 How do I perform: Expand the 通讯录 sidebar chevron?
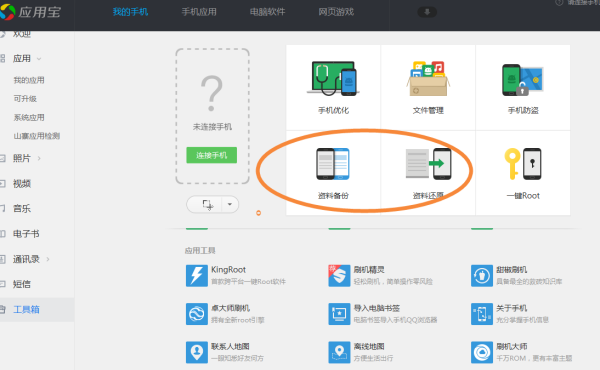tap(48, 259)
